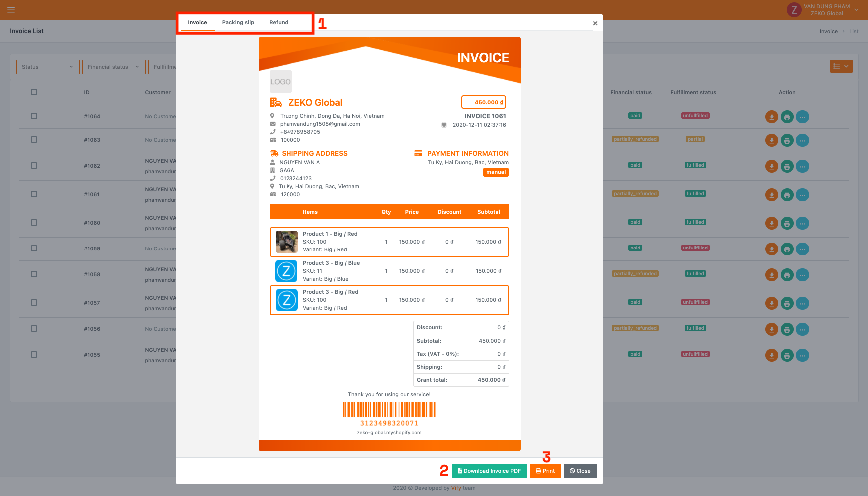This screenshot has height=496, width=868.
Task: Click download icon for invoice #1058
Action: 771,275
